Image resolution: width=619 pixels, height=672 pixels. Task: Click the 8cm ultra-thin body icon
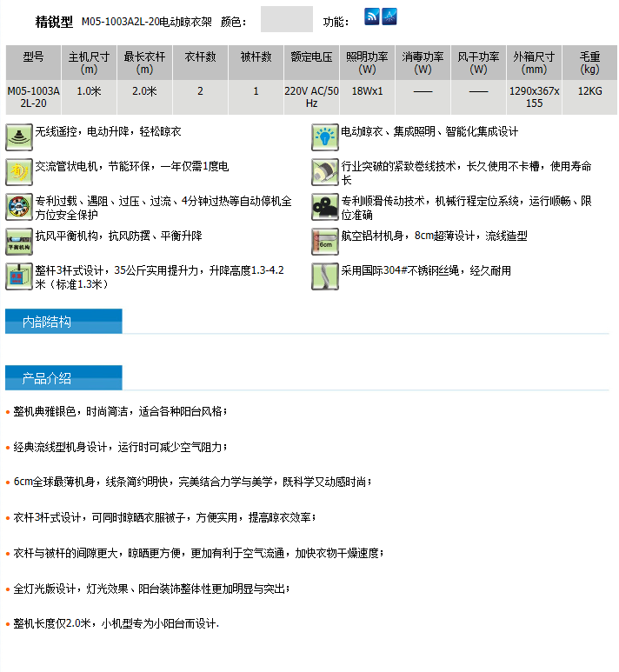click(x=325, y=242)
